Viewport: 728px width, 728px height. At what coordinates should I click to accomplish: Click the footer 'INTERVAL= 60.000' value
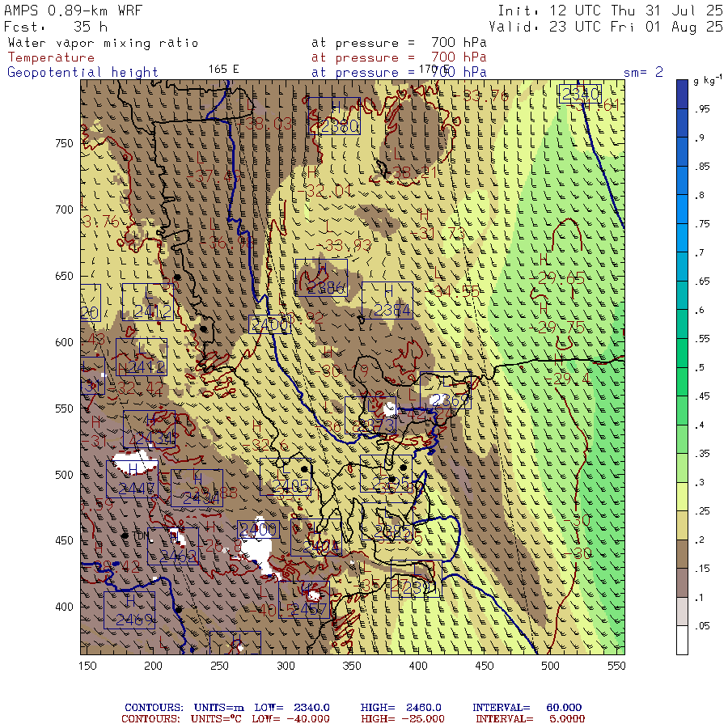click(527, 708)
